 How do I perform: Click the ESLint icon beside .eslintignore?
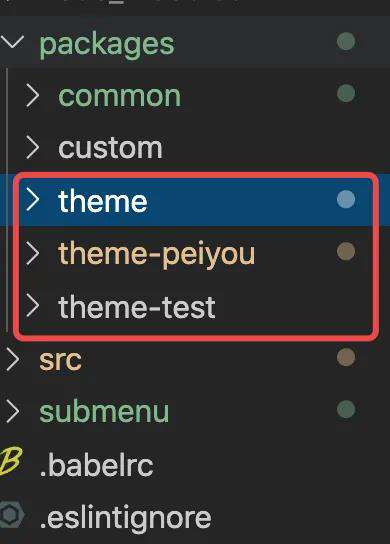point(12,515)
